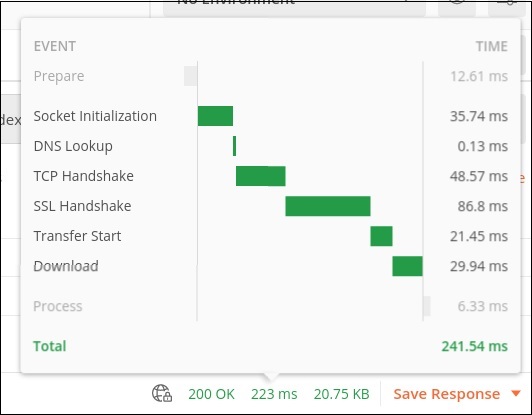This screenshot has width=532, height=415.
Task: Click the Save Response button
Action: (x=446, y=394)
